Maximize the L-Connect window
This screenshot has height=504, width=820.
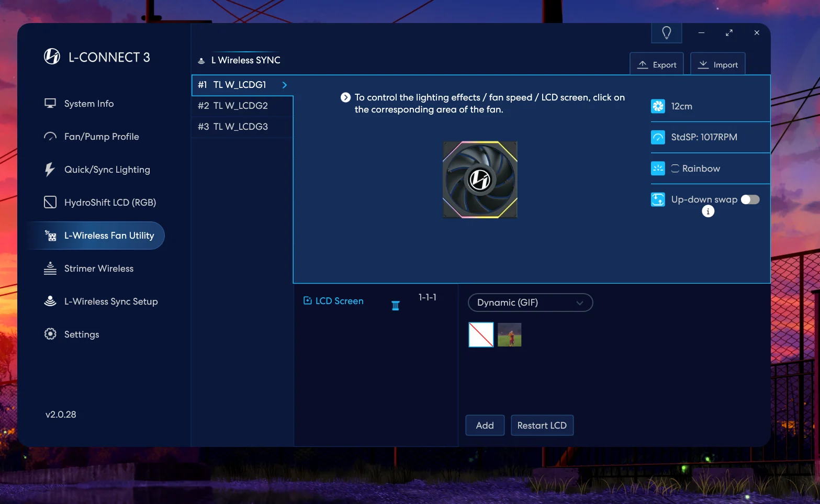pyautogui.click(x=729, y=32)
